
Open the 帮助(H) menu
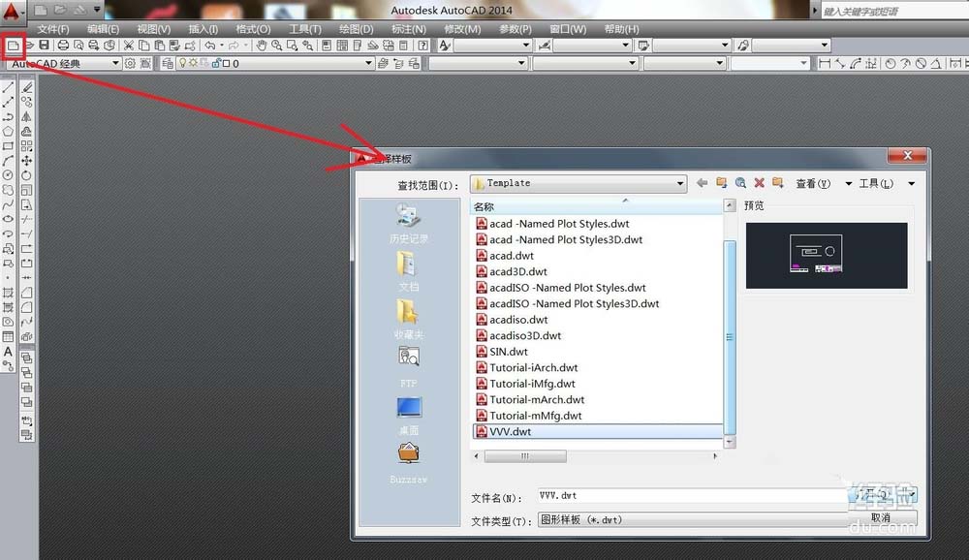tap(622, 29)
